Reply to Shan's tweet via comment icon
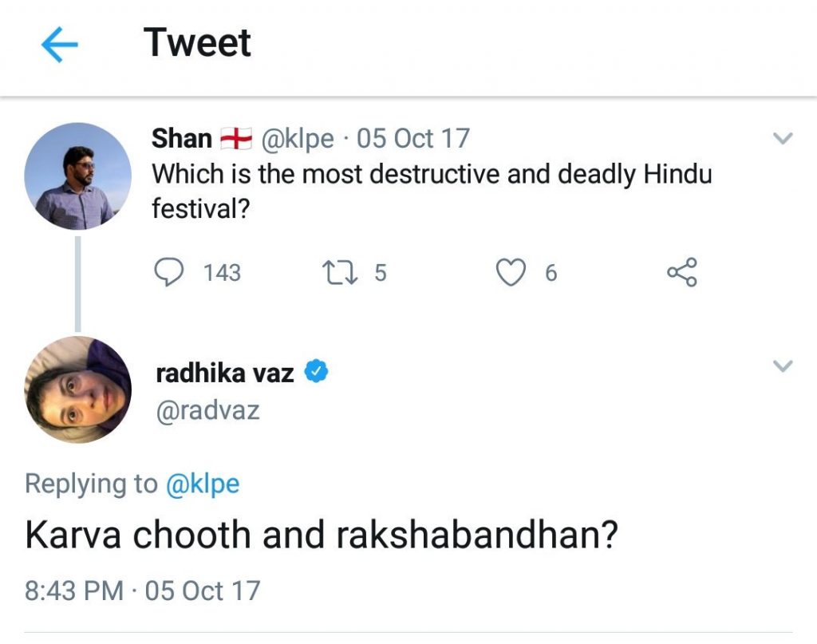This screenshot has width=817, height=644. [167, 273]
